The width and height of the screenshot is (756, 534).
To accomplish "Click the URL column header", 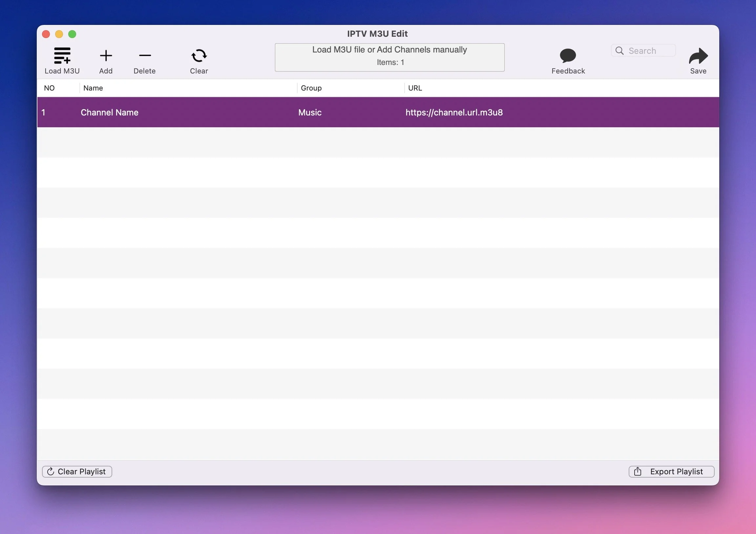I will [415, 88].
